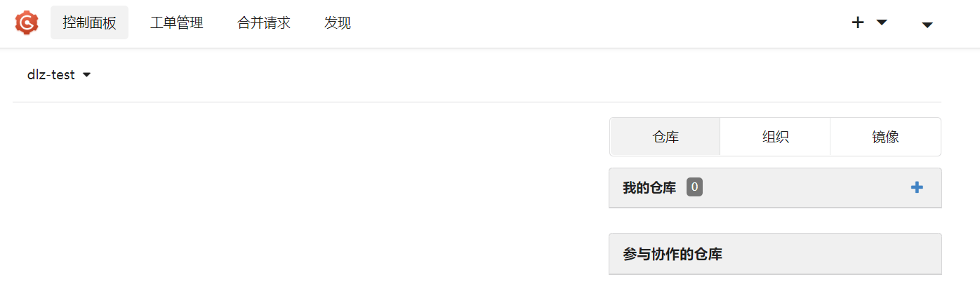This screenshot has width=980, height=296.
Task: Click the blue plus to add repository
Action: pos(916,187)
